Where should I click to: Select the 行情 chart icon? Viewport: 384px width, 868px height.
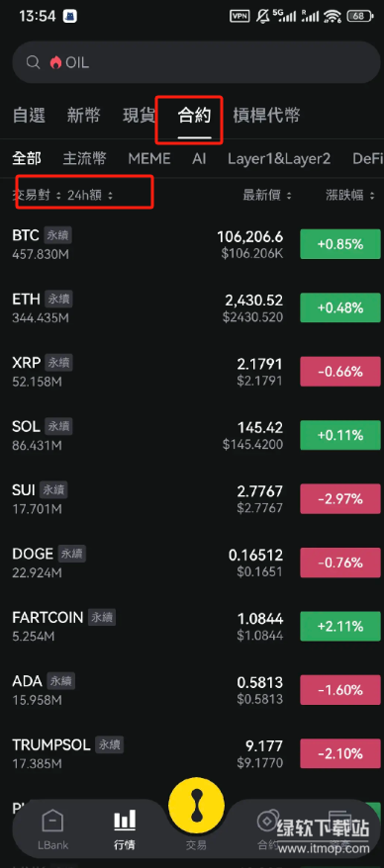pos(125,821)
